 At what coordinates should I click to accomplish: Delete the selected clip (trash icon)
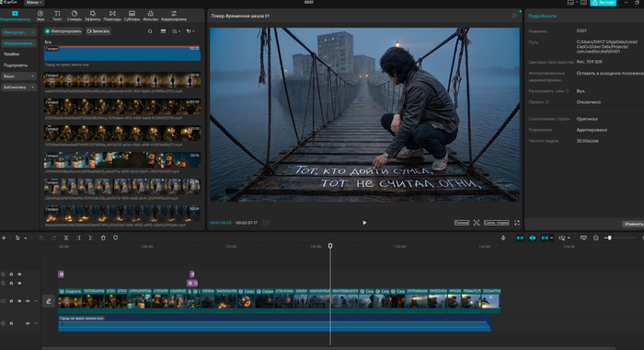click(103, 238)
